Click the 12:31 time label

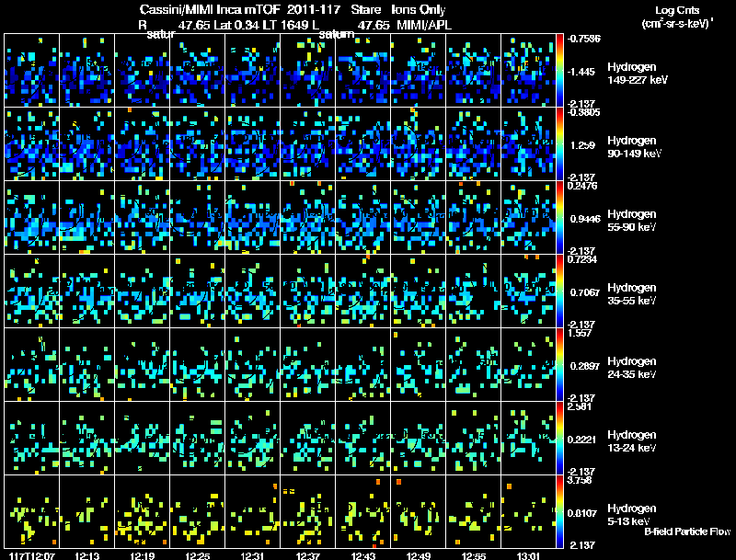click(252, 555)
